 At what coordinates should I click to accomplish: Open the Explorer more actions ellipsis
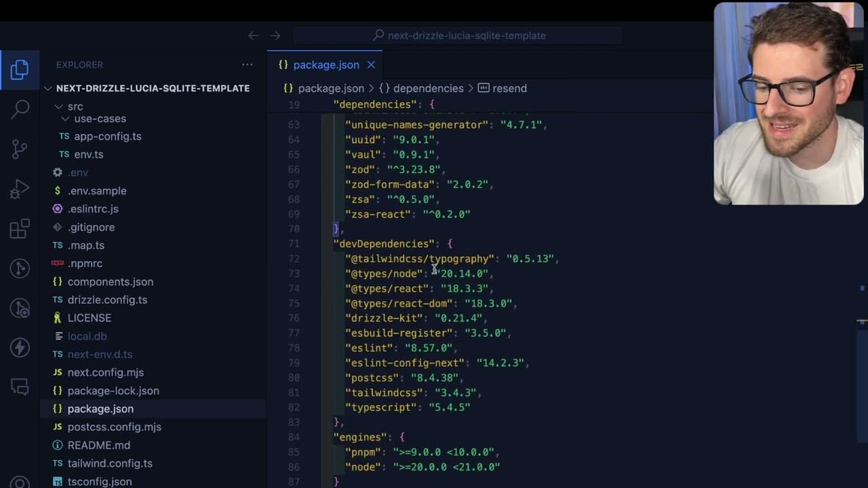pyautogui.click(x=248, y=65)
